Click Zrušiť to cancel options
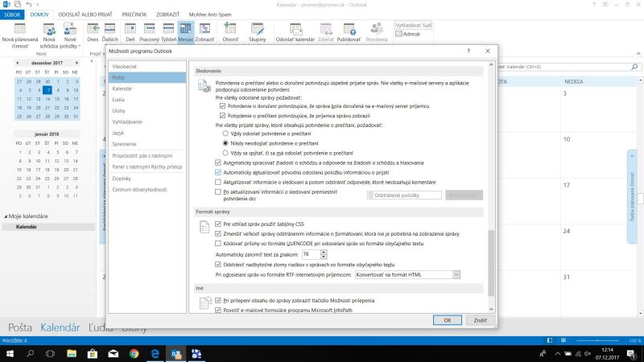Screen dimensions: 644x362 (x=480, y=320)
